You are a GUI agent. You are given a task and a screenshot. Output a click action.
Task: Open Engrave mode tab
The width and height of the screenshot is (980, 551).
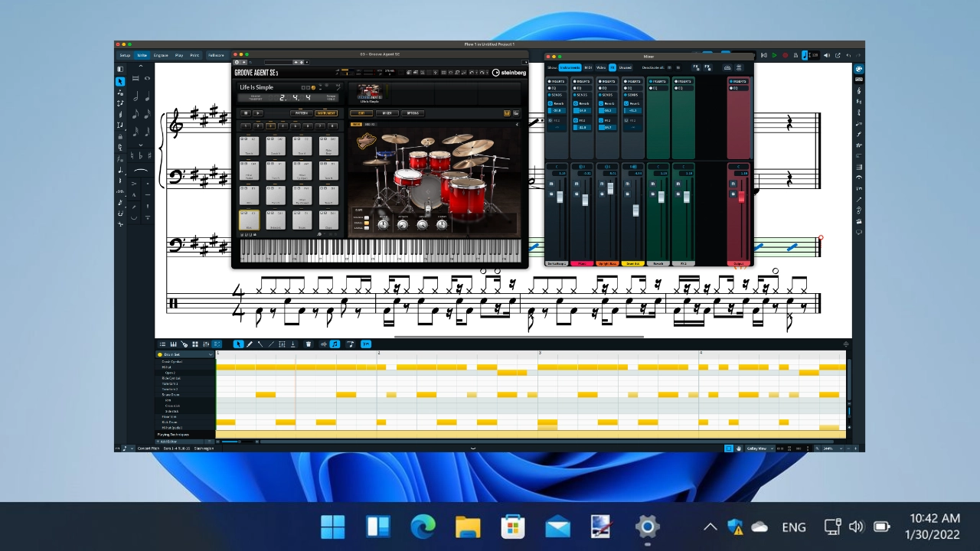161,55
